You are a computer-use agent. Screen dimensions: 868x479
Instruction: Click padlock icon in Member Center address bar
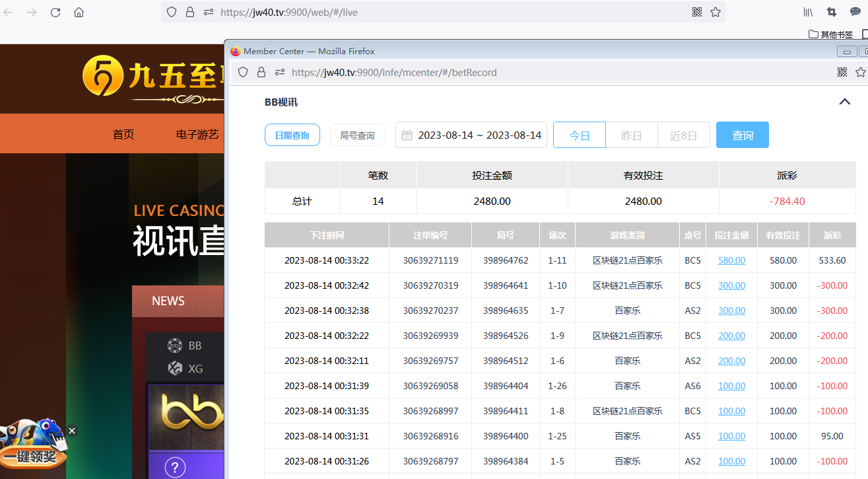[x=261, y=72]
